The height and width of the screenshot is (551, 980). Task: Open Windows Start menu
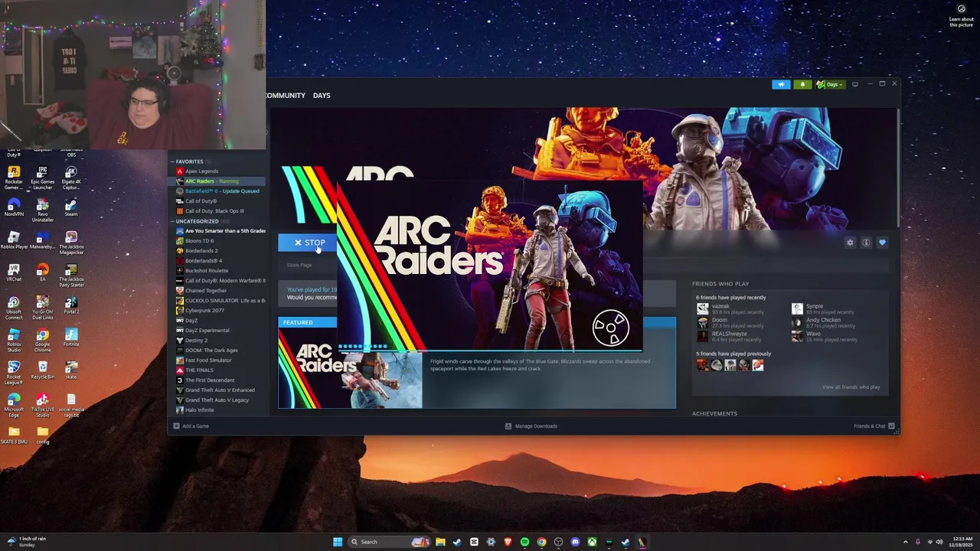point(338,542)
